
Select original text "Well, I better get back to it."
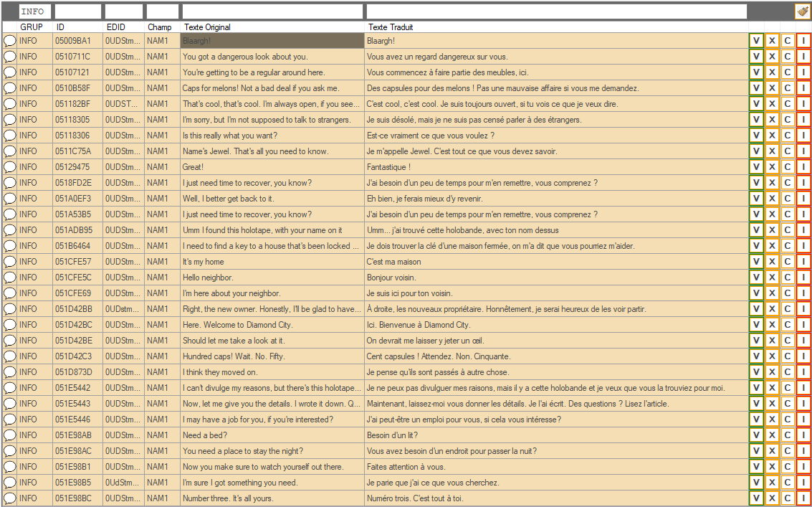pyautogui.click(x=229, y=199)
